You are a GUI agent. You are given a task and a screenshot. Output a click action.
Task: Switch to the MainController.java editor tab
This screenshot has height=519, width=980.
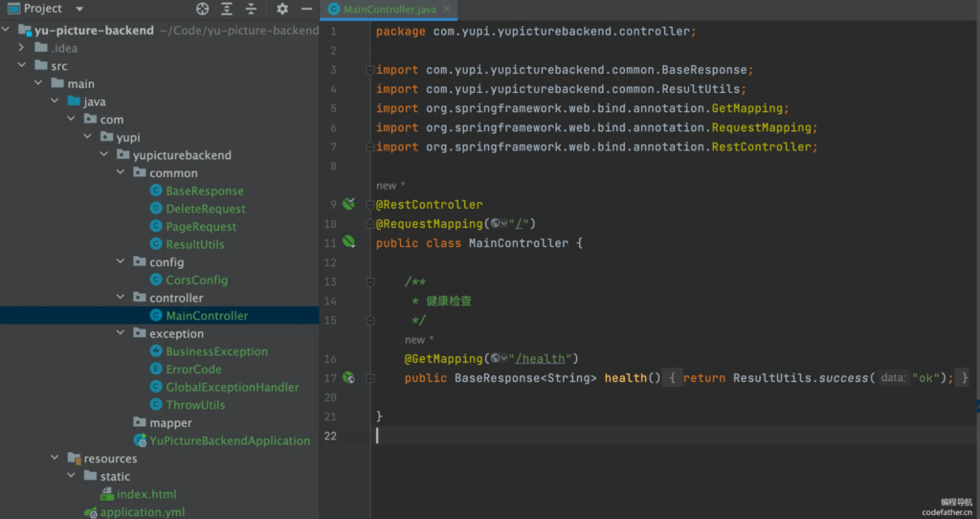click(388, 10)
